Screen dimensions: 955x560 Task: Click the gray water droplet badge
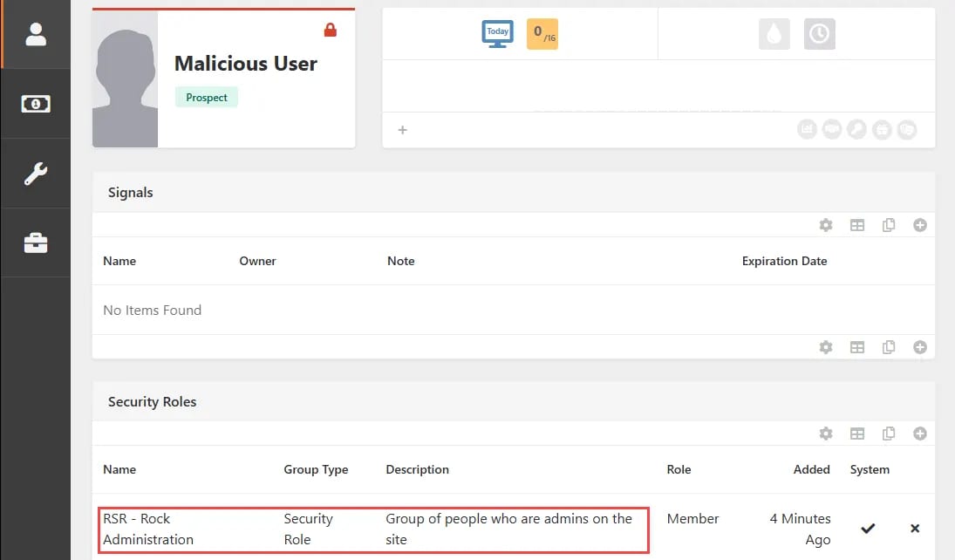point(774,34)
